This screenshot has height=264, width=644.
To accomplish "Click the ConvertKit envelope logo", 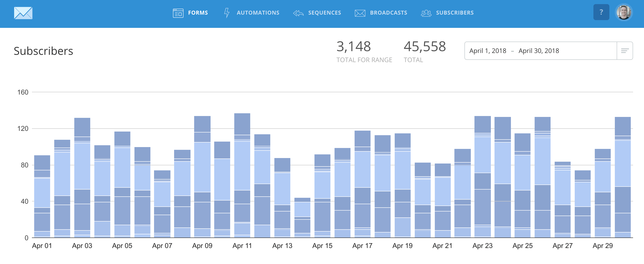I will tap(24, 13).
